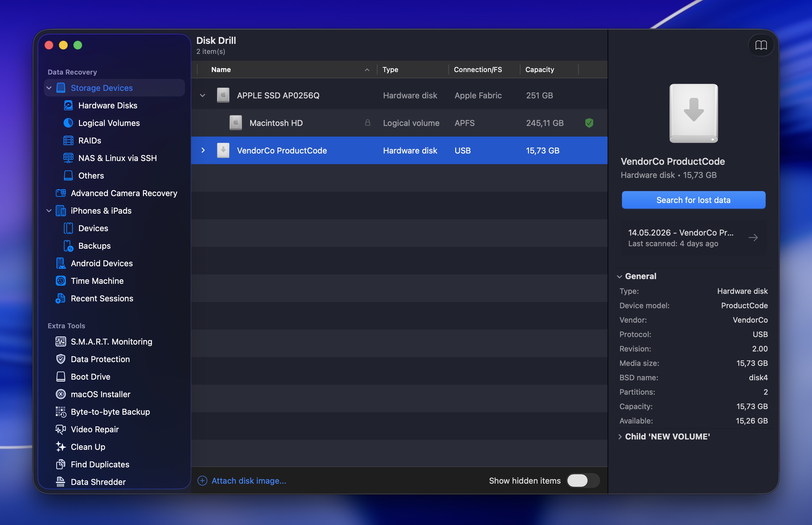Click the lock icon beside Macintosh HD

click(367, 122)
